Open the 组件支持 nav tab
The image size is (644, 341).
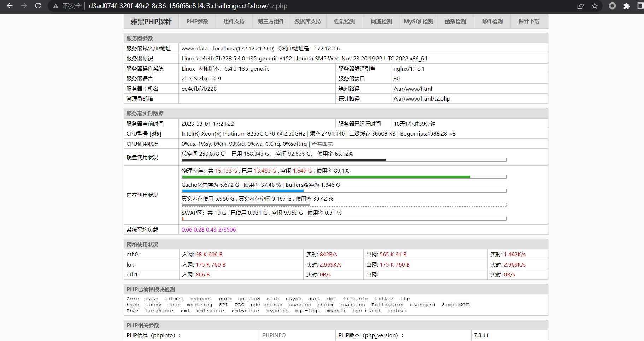(234, 22)
